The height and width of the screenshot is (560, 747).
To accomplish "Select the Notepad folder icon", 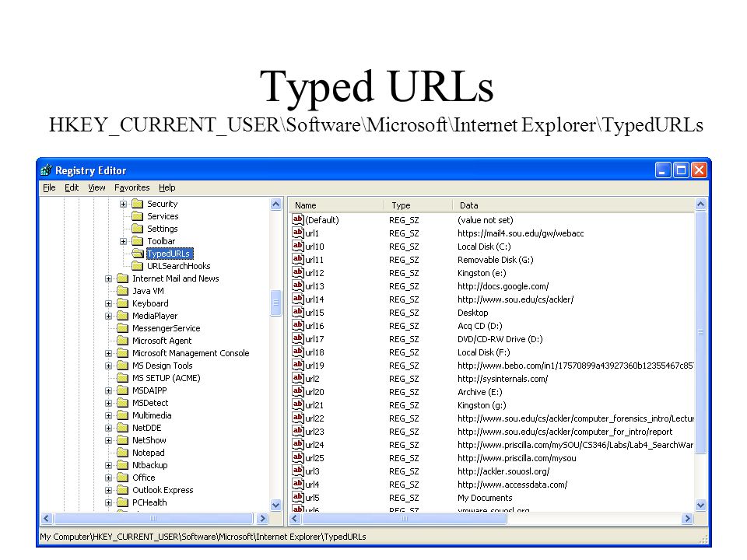I will (122, 453).
